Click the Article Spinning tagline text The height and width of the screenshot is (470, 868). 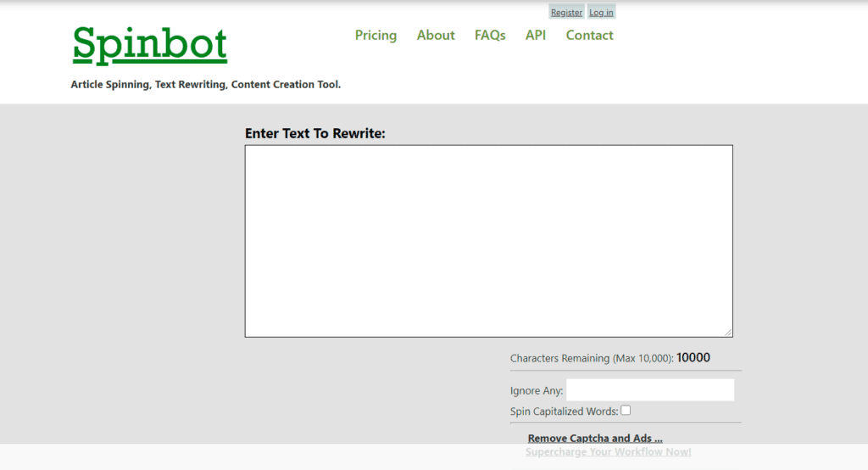[205, 84]
